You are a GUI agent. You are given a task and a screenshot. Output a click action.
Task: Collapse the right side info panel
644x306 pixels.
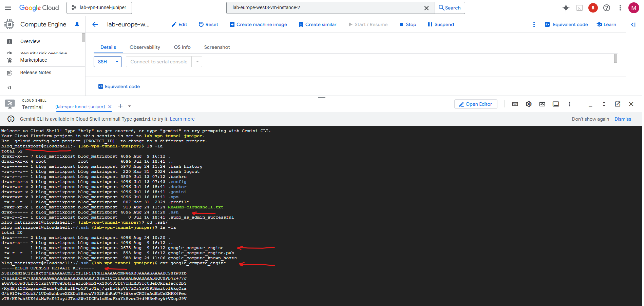[633, 24]
